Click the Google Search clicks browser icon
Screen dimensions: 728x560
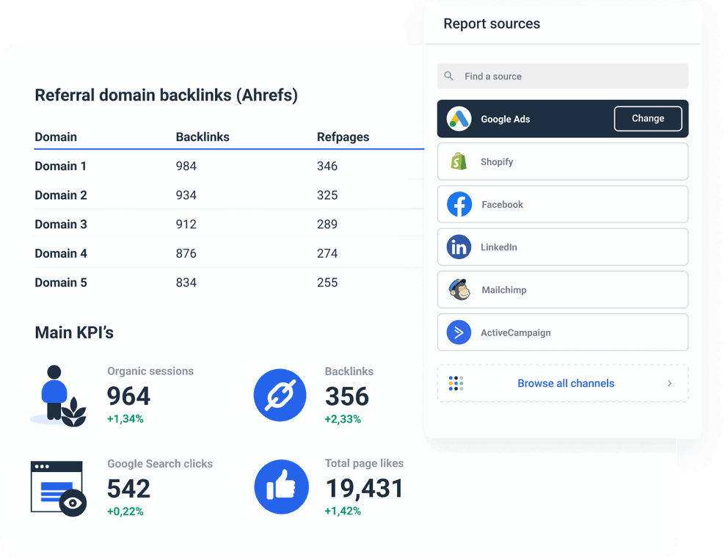click(x=59, y=489)
